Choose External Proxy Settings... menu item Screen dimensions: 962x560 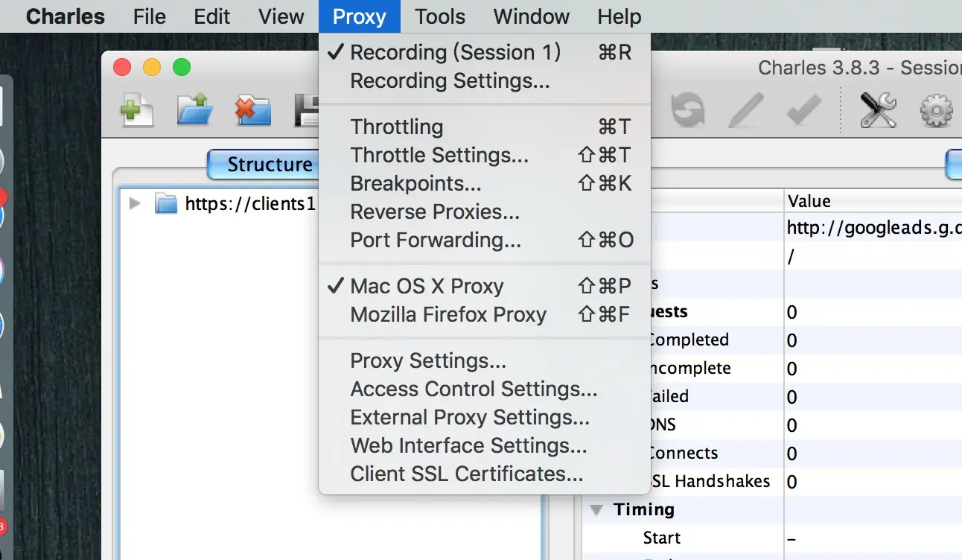point(484,417)
